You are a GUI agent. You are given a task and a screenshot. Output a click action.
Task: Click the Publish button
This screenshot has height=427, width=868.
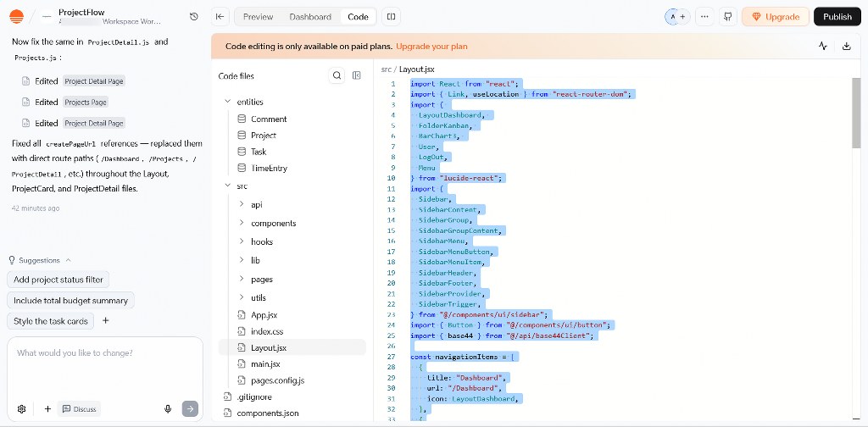click(837, 17)
